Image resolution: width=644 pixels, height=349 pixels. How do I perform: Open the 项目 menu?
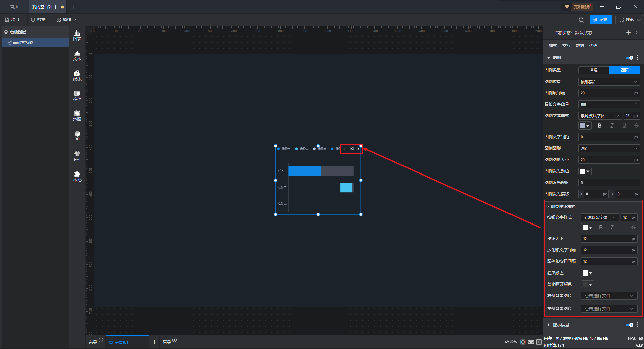tap(15, 20)
